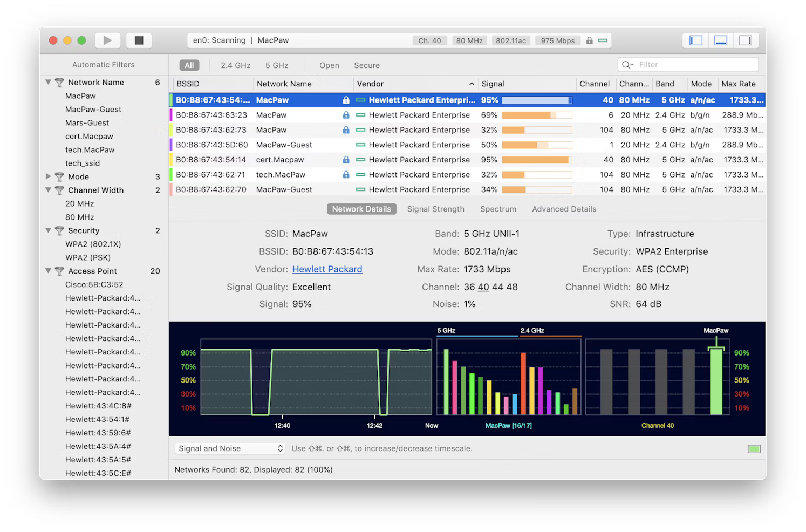Collapse the Security filter group
The image size is (806, 532).
pyautogui.click(x=48, y=230)
